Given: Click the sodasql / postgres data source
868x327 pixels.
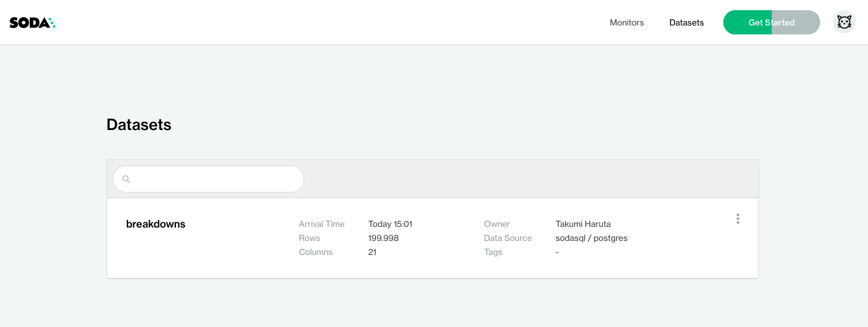Looking at the screenshot, I should coord(591,238).
